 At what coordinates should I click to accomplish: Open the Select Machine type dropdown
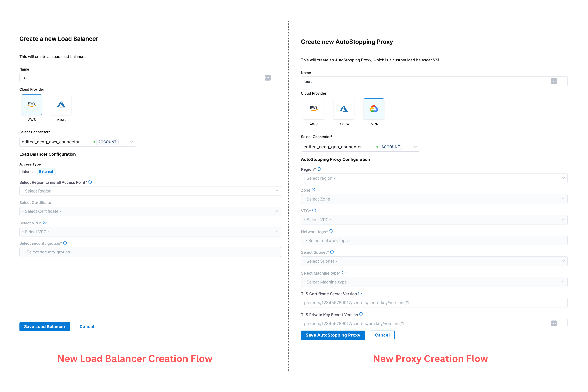tap(434, 282)
